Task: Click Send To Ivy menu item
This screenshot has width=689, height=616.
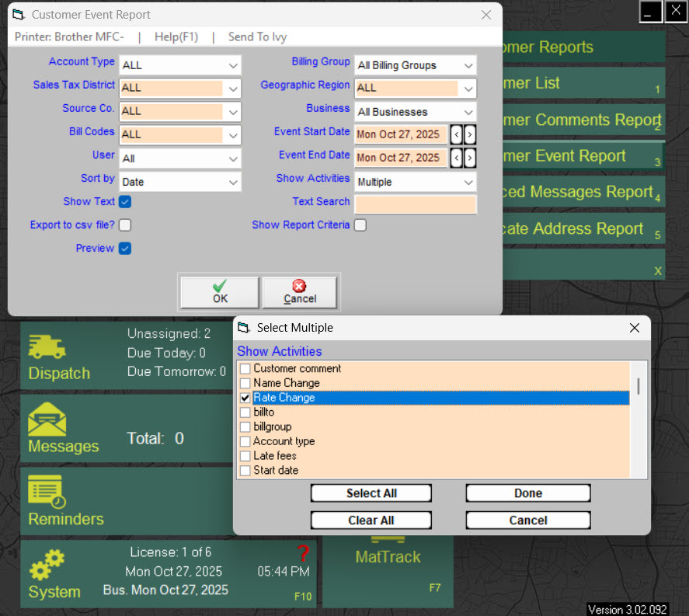Action: (x=257, y=37)
